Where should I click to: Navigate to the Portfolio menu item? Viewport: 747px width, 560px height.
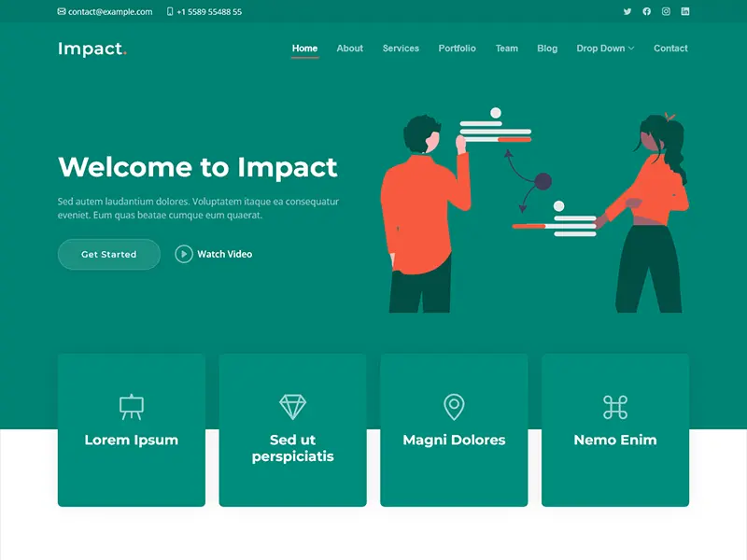coord(457,49)
